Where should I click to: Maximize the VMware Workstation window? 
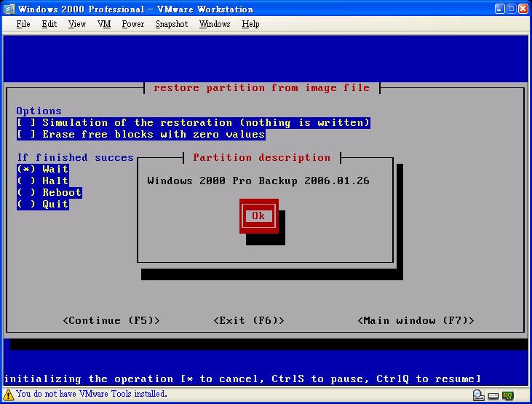pyautogui.click(x=512, y=9)
